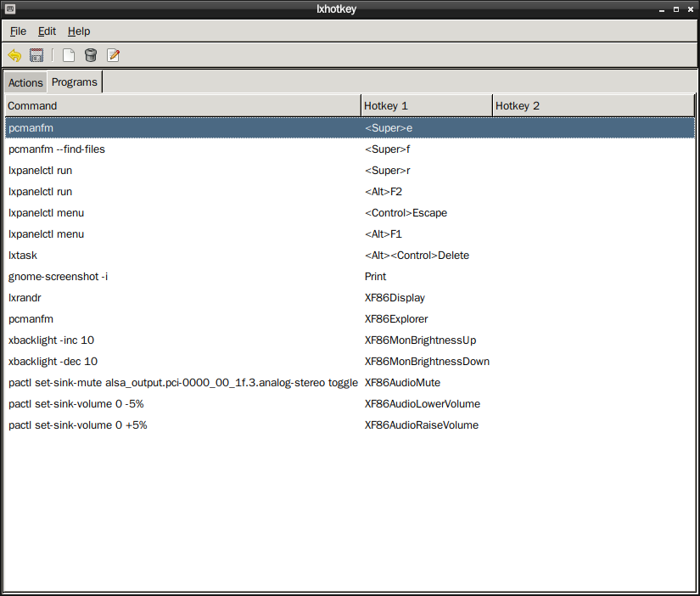Screen dimensions: 700x596
Task: Click the yellow reload/undo arrow icon
Action: tap(14, 55)
